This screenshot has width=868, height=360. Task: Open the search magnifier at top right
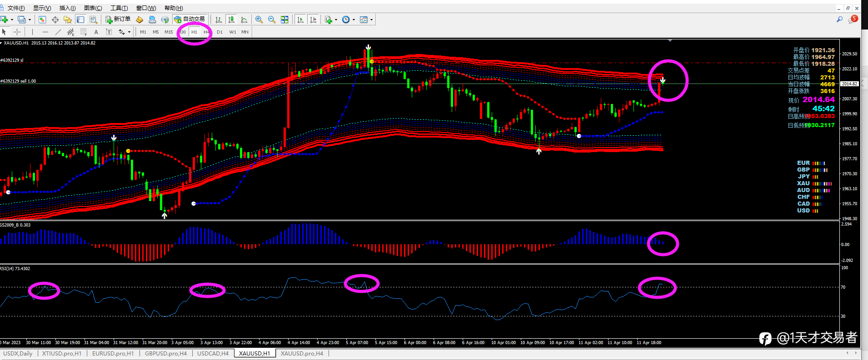[839, 20]
